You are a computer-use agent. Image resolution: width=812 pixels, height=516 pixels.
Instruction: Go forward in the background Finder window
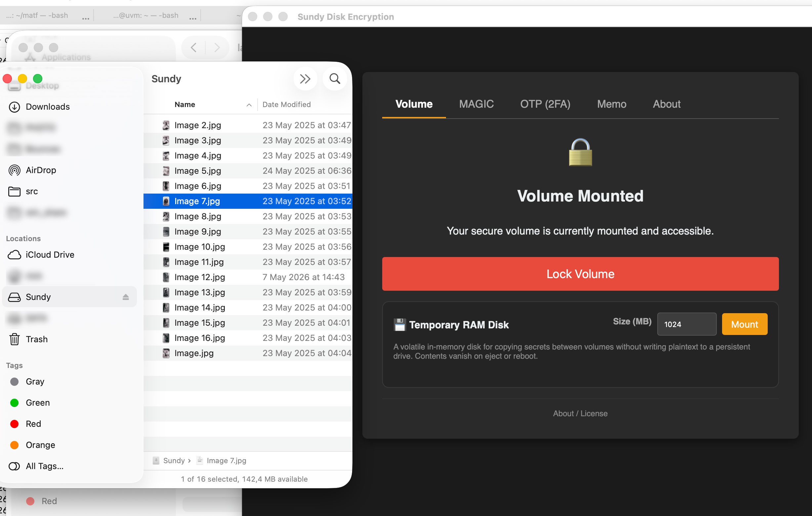point(217,48)
